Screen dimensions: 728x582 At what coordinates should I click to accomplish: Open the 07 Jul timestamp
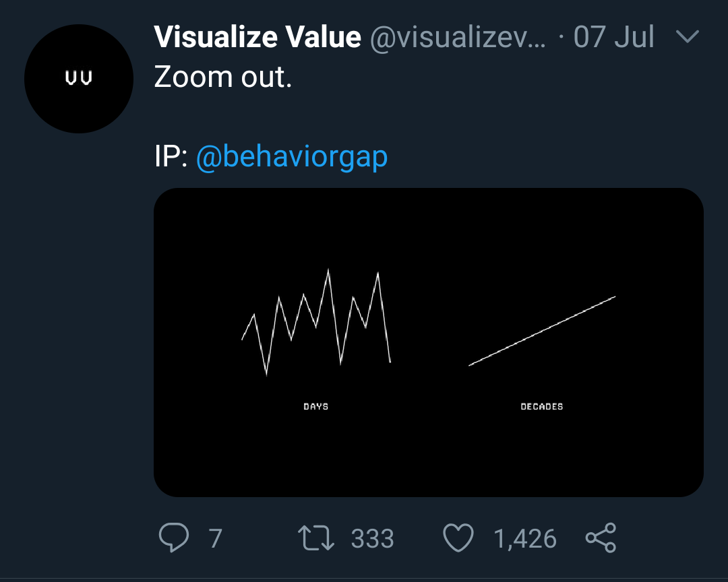[614, 36]
